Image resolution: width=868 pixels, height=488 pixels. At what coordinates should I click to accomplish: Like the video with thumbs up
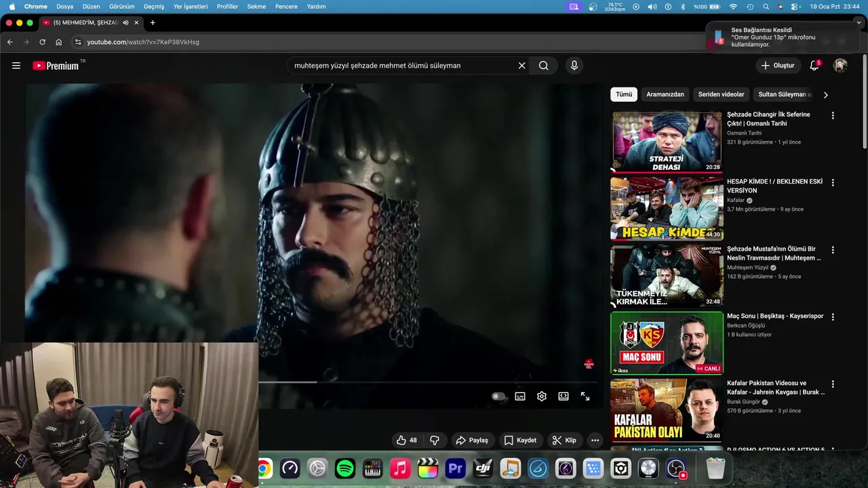click(x=407, y=441)
